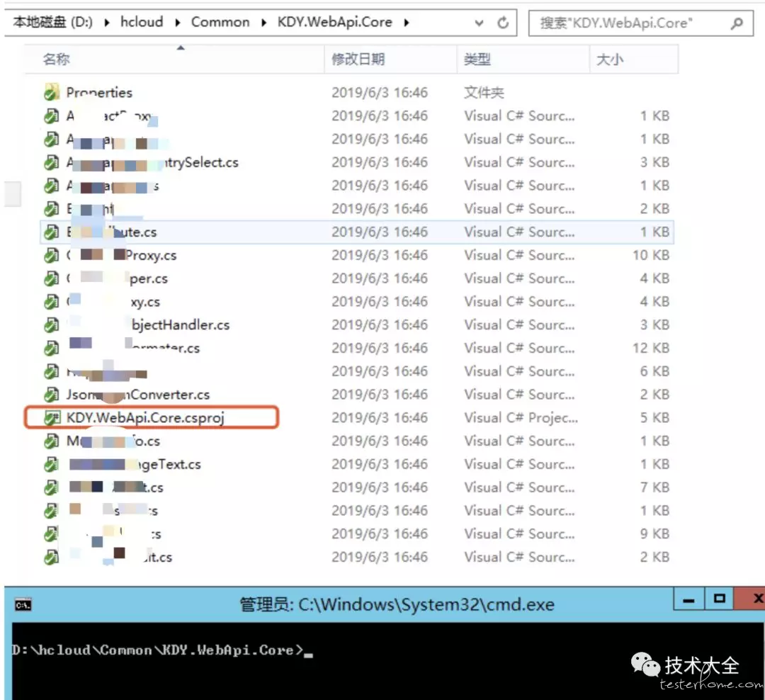The height and width of the screenshot is (700, 765).
Task: Select the KDY.WebApi.Core.csproj file icon
Action: [51, 418]
